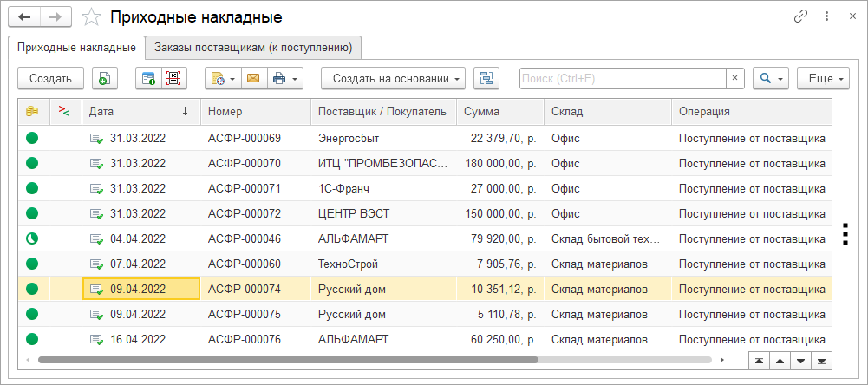Image resolution: width=868 pixels, height=385 pixels.
Task: Click the 'Создать' button
Action: point(50,78)
